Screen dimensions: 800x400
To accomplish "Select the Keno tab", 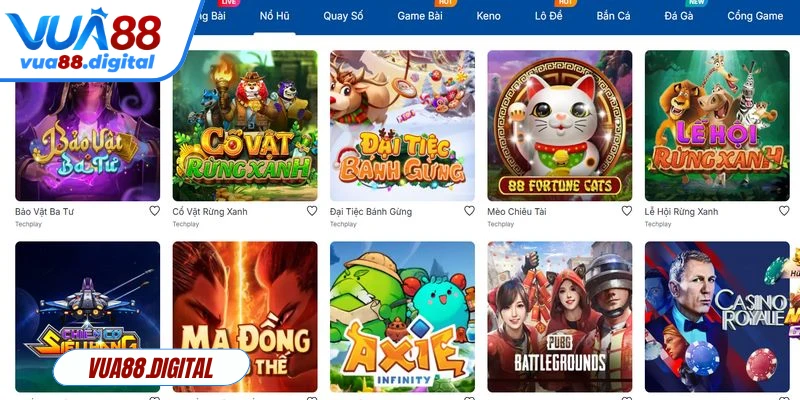I will click(x=488, y=16).
